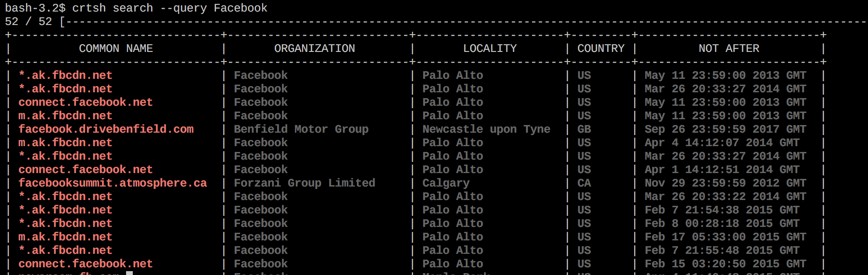Click the NOT AFTER column header
This screenshot has height=275, width=868.
coord(729,49)
